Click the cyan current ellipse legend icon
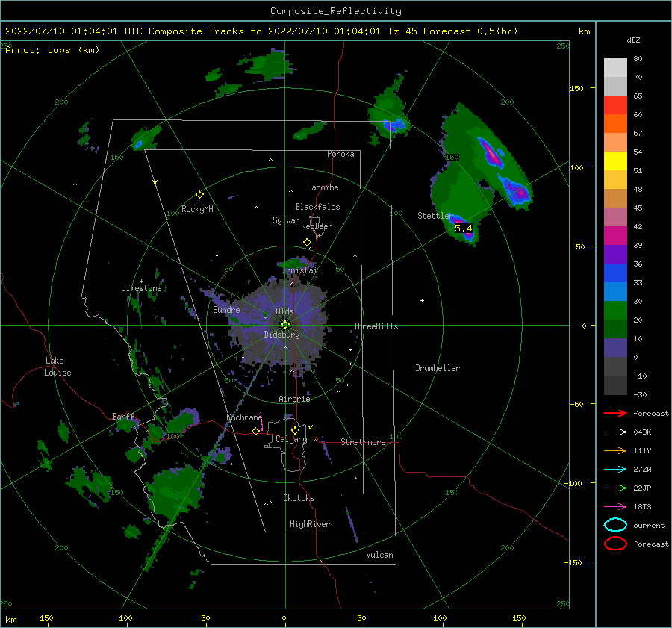 click(615, 525)
